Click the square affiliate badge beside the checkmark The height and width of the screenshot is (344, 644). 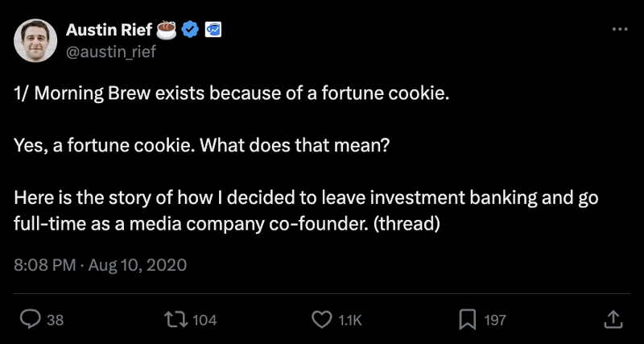213,31
